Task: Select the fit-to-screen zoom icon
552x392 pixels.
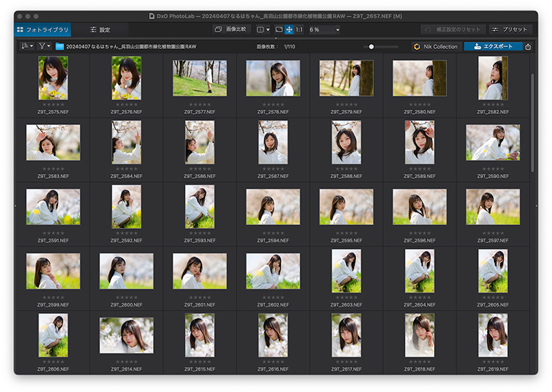Action: 279,30
